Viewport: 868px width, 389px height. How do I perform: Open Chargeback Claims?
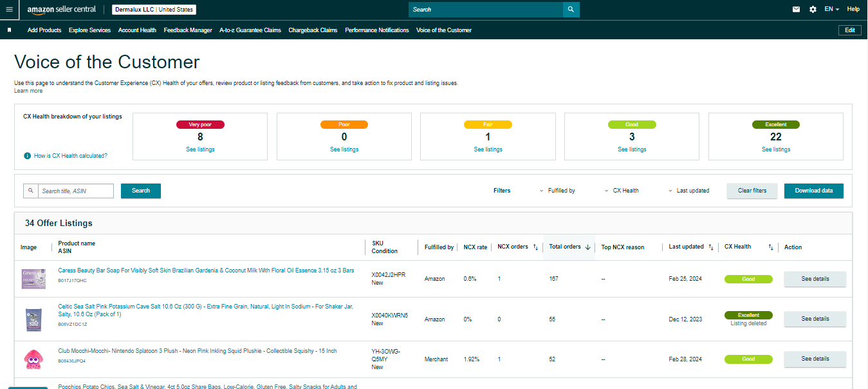click(x=313, y=30)
